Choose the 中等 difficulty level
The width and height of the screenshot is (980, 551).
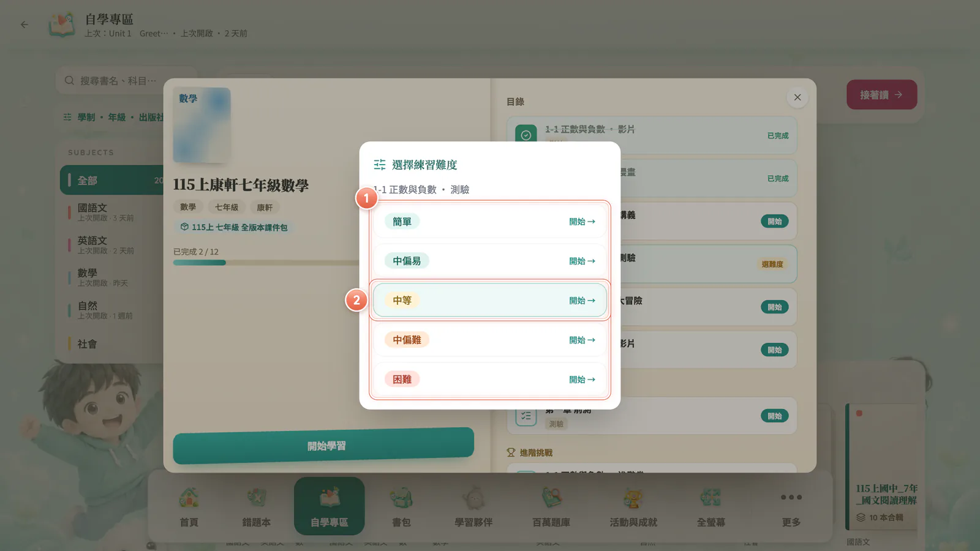489,300
